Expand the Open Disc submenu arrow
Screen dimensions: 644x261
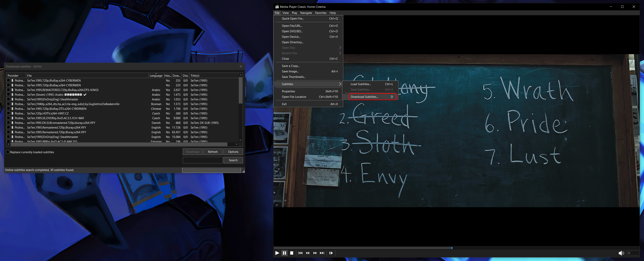tap(340, 48)
